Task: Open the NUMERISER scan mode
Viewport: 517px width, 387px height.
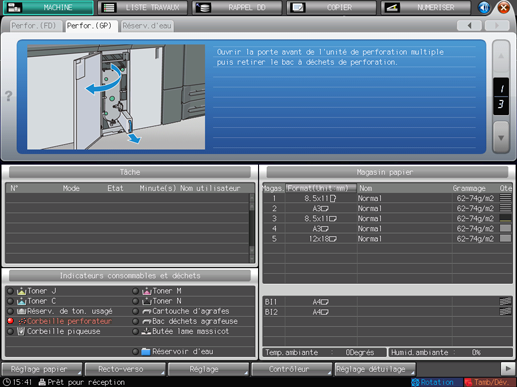Action: point(425,8)
